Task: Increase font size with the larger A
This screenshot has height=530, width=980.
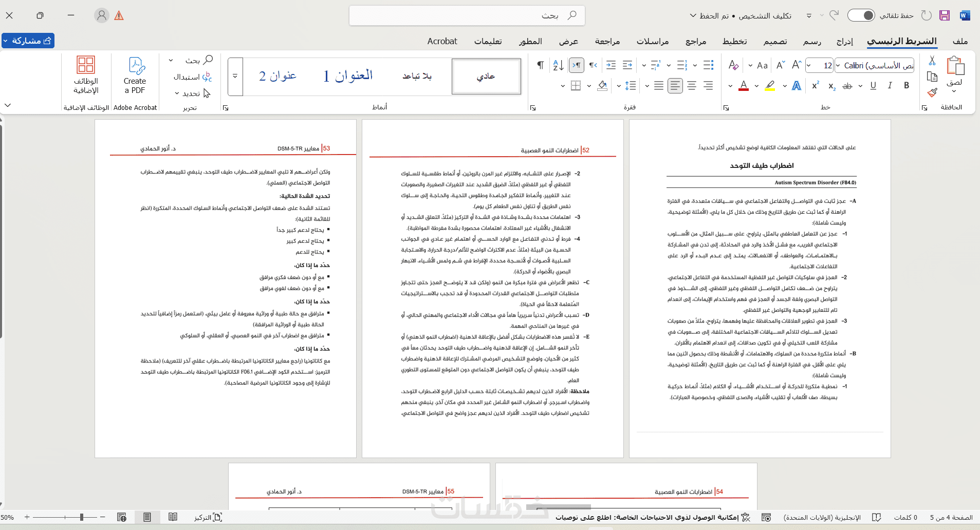Action: pos(797,65)
